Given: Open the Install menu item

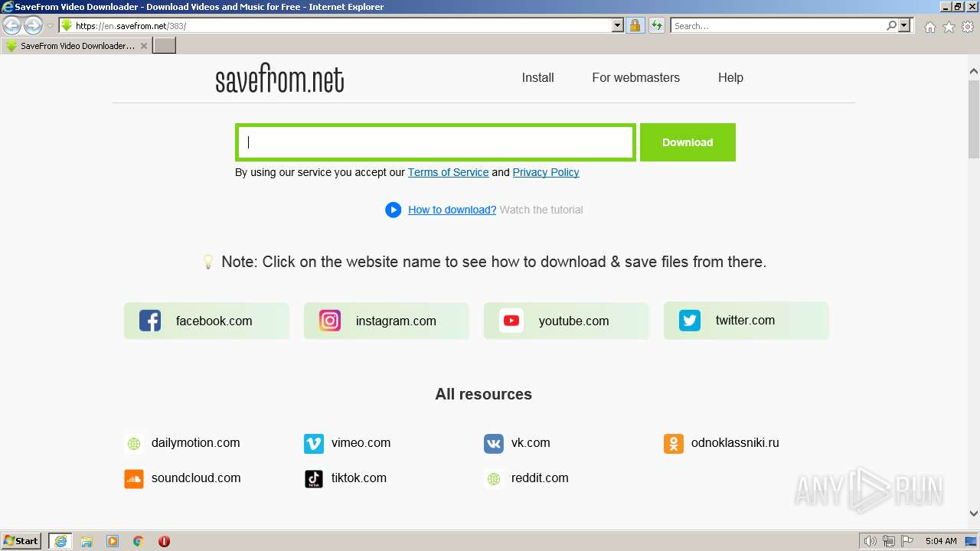Looking at the screenshot, I should pyautogui.click(x=537, y=77).
